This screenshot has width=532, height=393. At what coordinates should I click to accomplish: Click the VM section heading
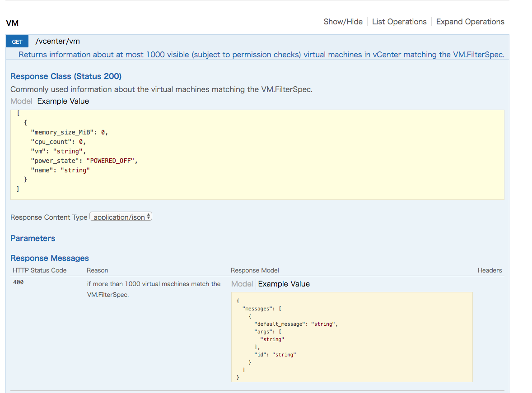point(12,22)
